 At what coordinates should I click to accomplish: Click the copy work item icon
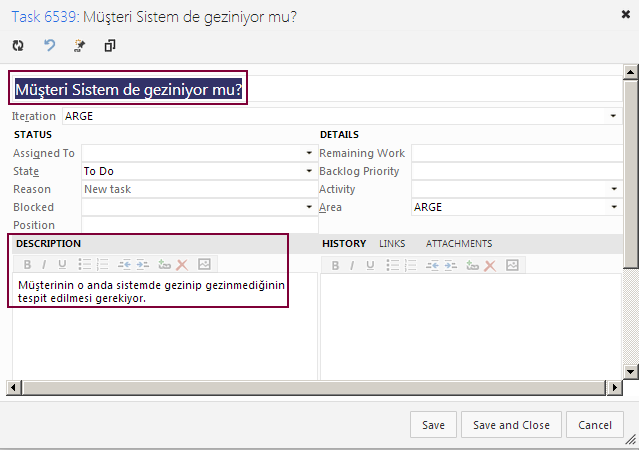[110, 45]
